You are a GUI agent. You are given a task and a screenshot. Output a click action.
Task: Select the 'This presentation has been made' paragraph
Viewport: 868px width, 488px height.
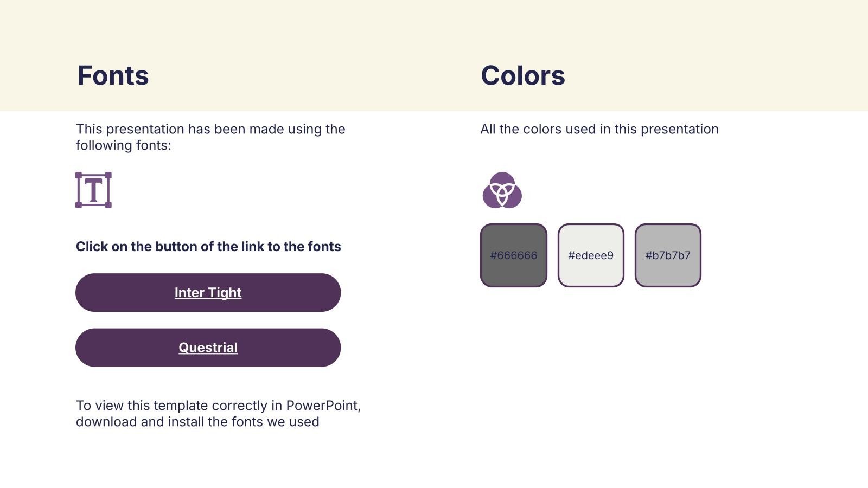pos(210,137)
